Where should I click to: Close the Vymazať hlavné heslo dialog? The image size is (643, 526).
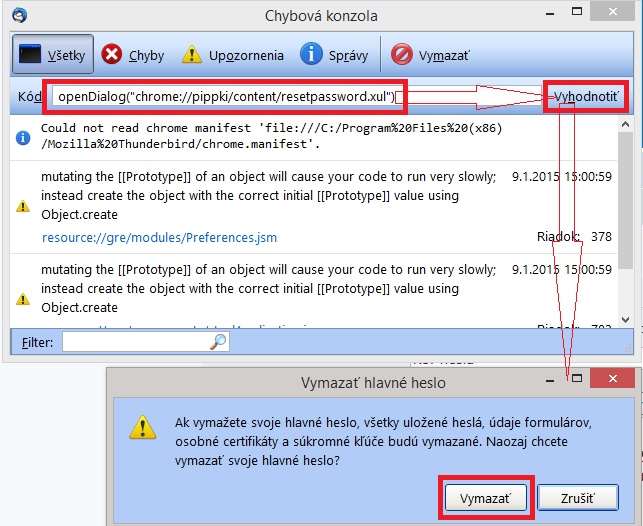pos(612,380)
